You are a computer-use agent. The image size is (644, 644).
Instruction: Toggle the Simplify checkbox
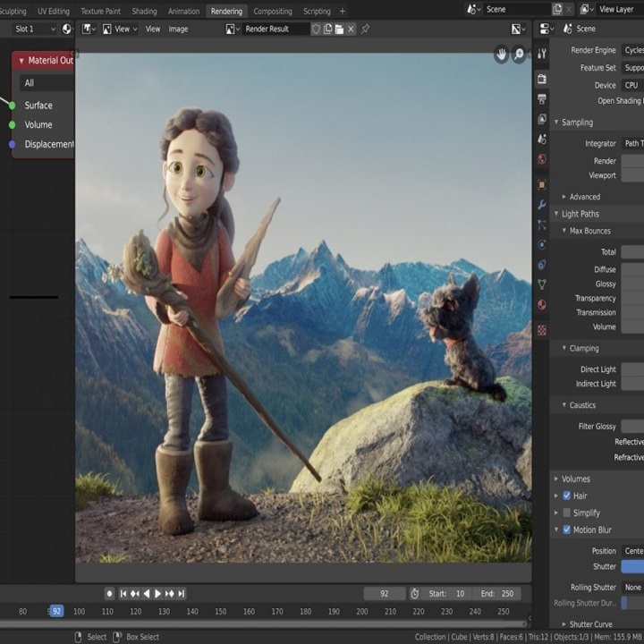coord(567,513)
